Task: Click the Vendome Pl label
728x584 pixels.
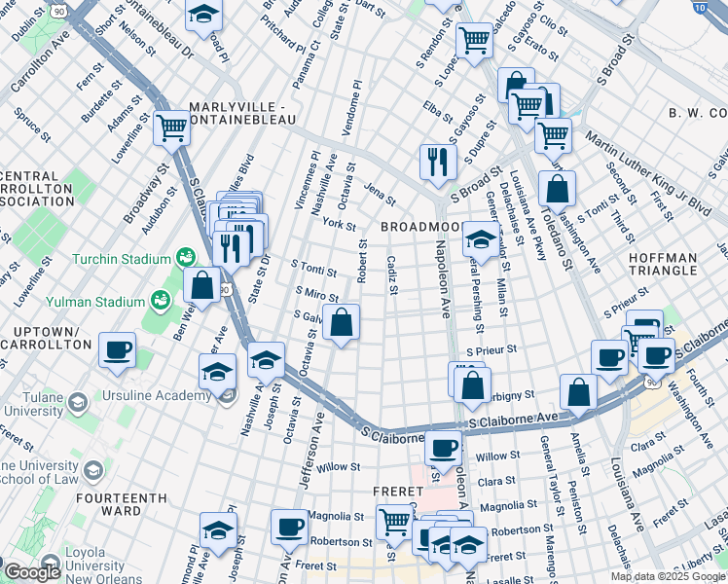Action: [352, 108]
